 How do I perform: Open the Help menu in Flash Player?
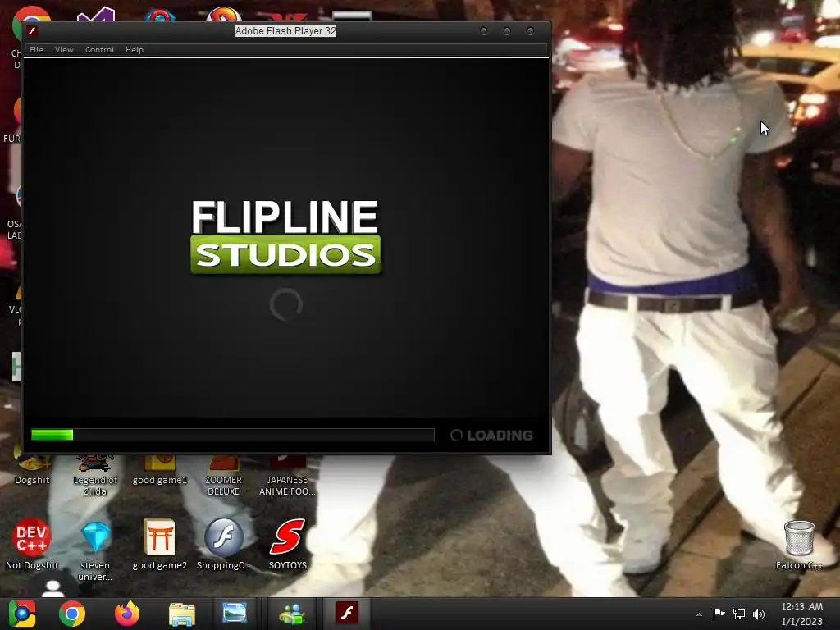[135, 50]
